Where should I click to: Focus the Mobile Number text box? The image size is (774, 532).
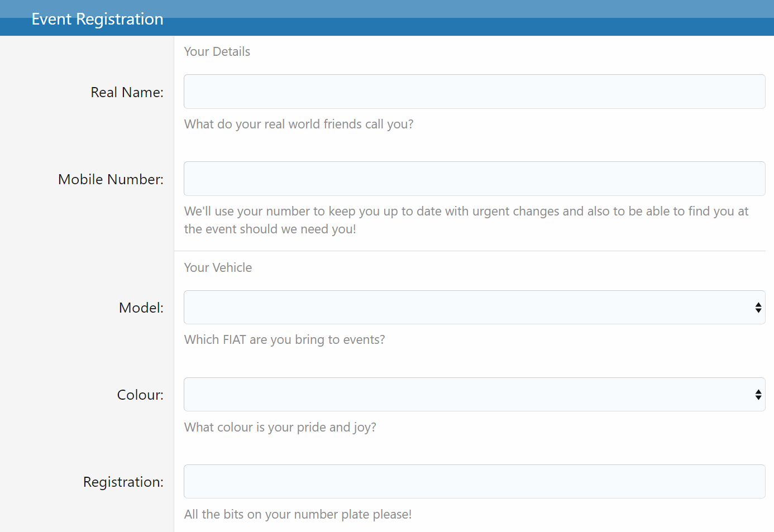tap(474, 179)
